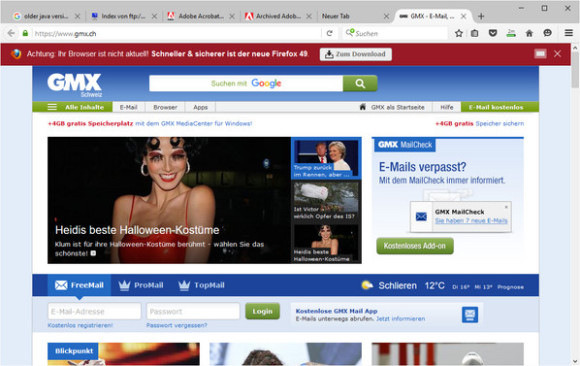Screen dimensions: 580x366
Task: Open the Firefox hamburger menu
Action: pyautogui.click(x=569, y=33)
